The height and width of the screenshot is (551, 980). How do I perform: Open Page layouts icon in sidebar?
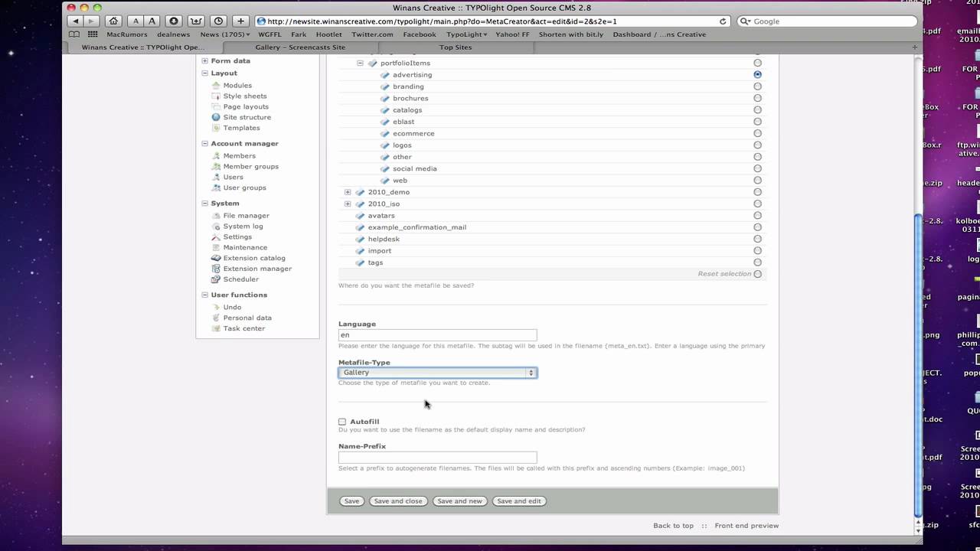(x=216, y=106)
